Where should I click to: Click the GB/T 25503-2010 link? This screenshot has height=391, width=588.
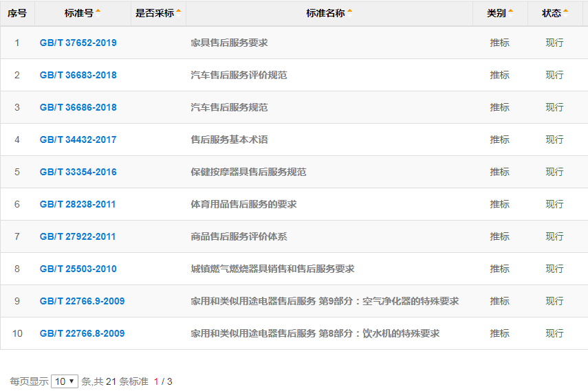(78, 269)
